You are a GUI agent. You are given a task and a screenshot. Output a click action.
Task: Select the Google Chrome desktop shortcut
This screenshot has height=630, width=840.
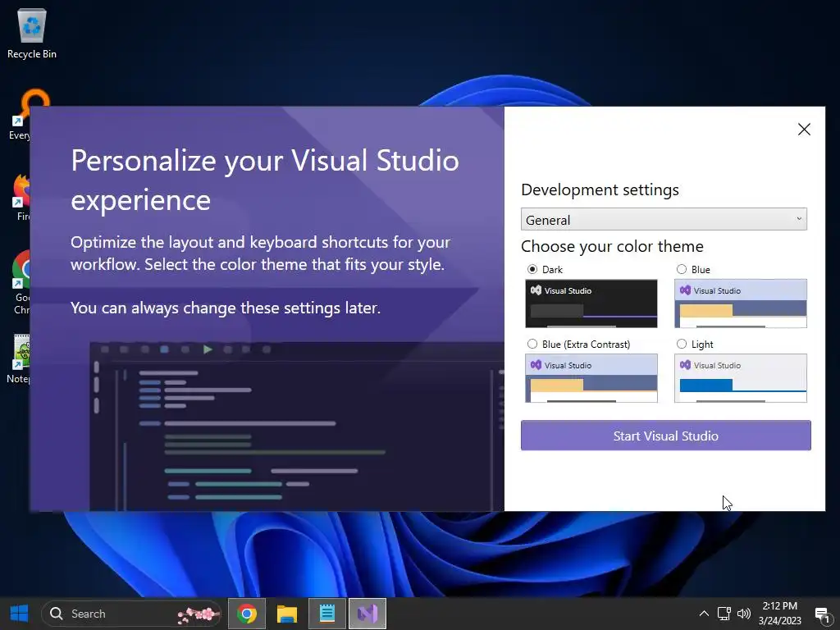click(x=21, y=283)
